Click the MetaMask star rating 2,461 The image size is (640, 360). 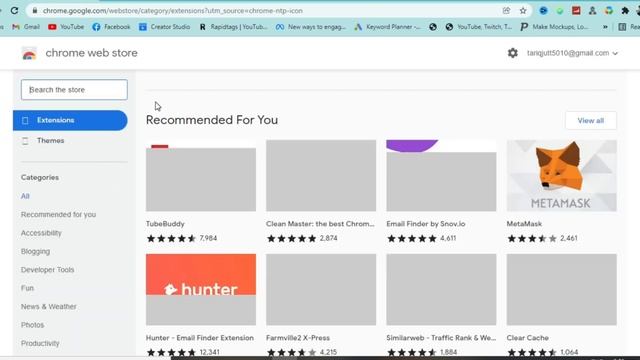[x=542, y=238]
